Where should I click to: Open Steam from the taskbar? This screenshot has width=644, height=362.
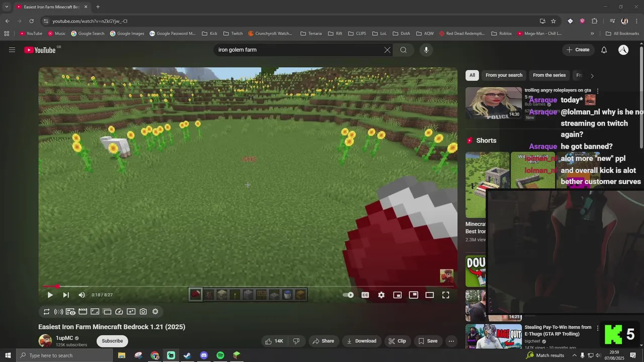(187, 355)
